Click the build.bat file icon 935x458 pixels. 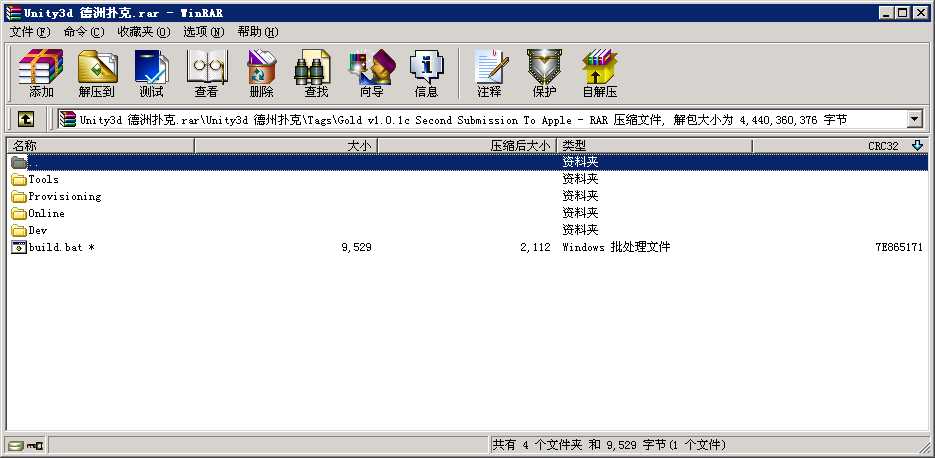[19, 247]
